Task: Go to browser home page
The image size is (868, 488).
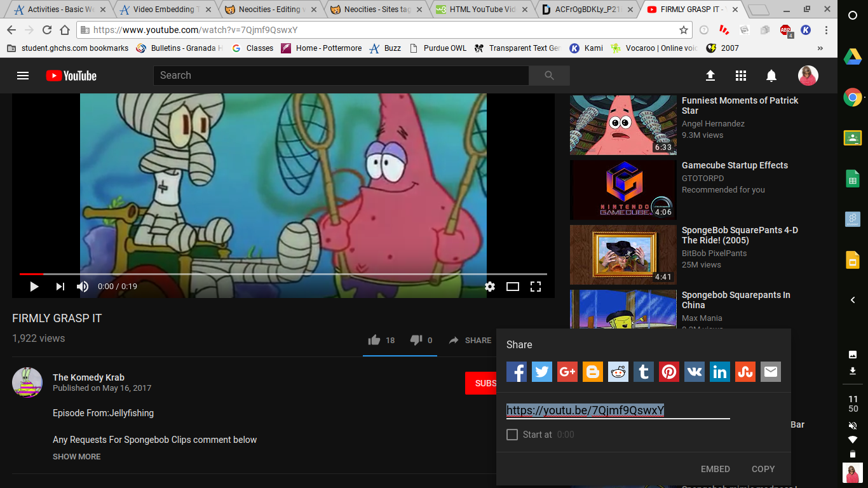Action: coord(65,30)
